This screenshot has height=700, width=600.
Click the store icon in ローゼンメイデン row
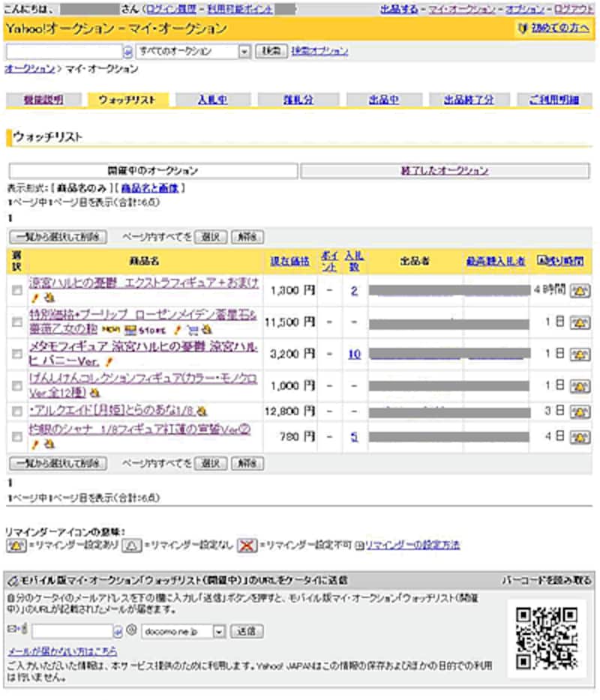(145, 331)
